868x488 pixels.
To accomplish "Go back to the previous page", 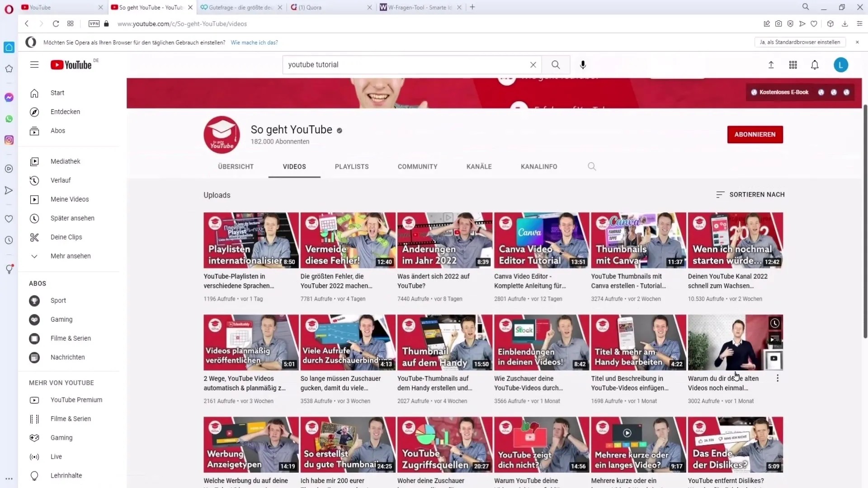I will point(27,23).
